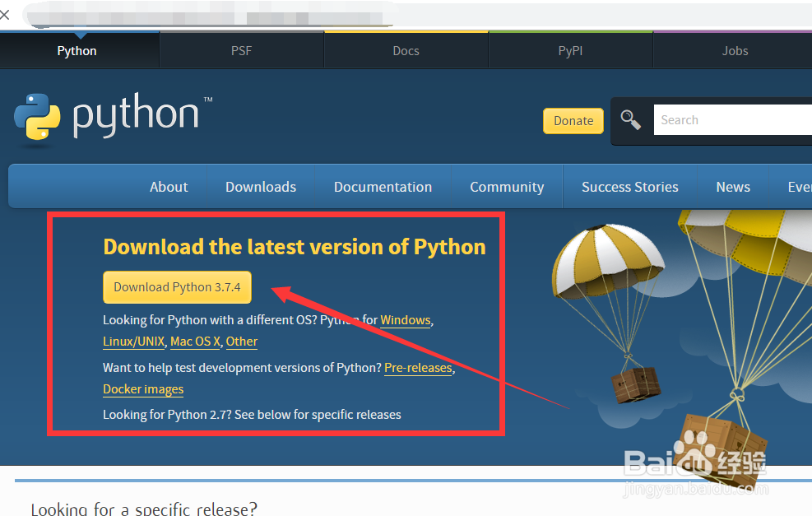812x516 pixels.
Task: Follow the Linux/UNIX link
Action: [133, 342]
